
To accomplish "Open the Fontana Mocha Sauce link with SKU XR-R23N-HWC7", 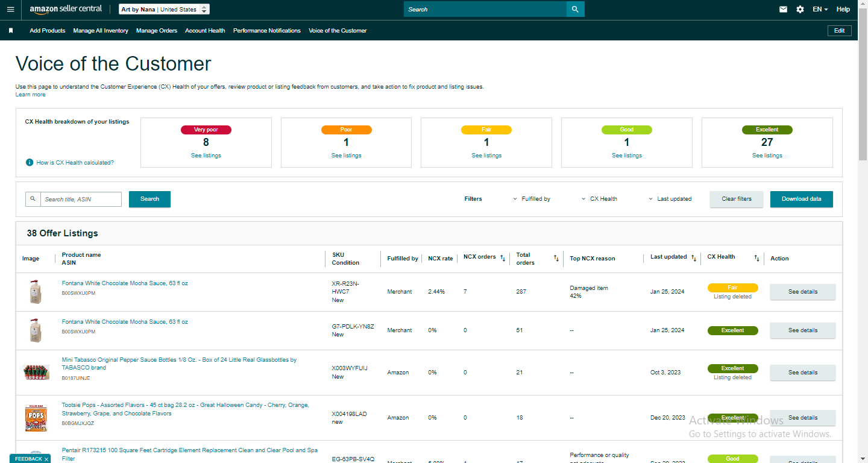I will 125,283.
